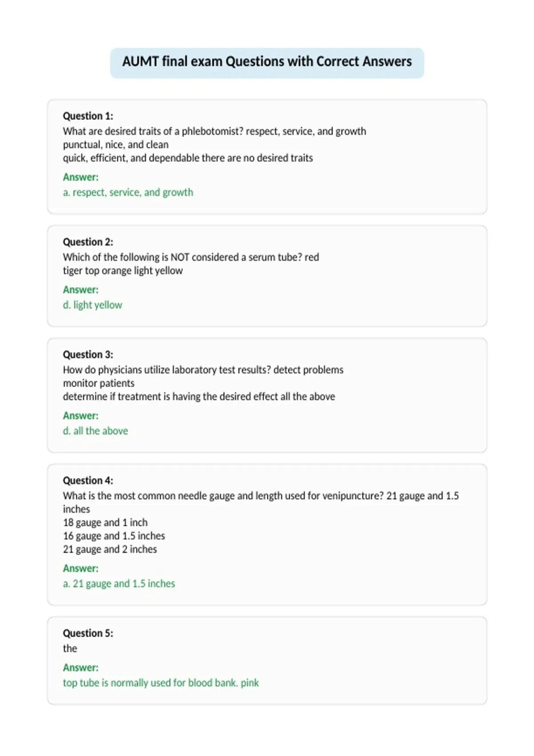Click the phrase 'tiger top orange light yellow'

tap(123, 271)
